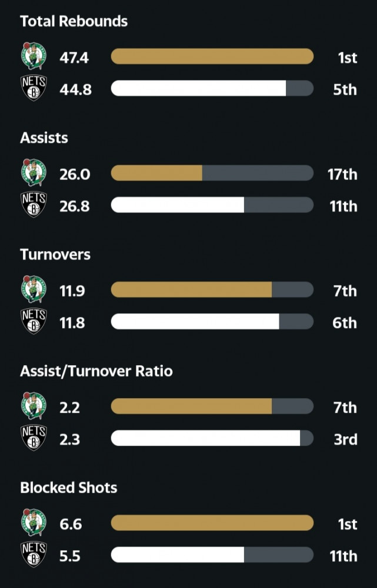Click the Celtics logo beside Total Rebounds 47.4
Screen dimensions: 377x588
(34, 56)
